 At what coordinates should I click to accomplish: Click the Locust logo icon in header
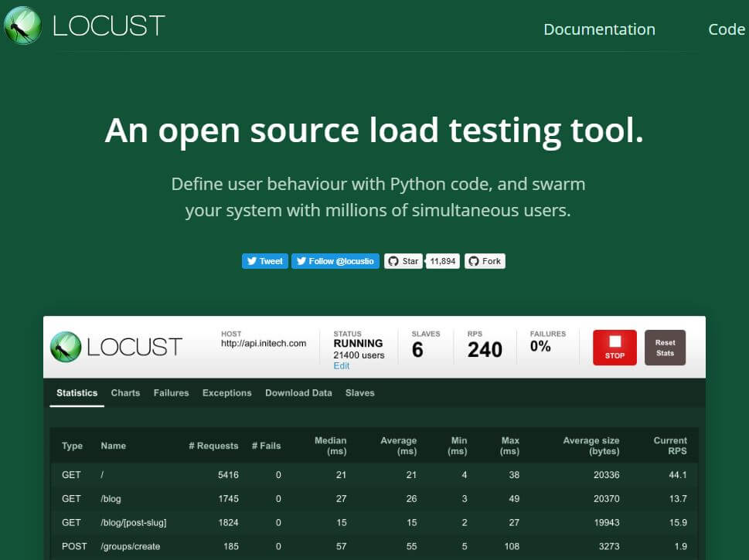pos(22,25)
